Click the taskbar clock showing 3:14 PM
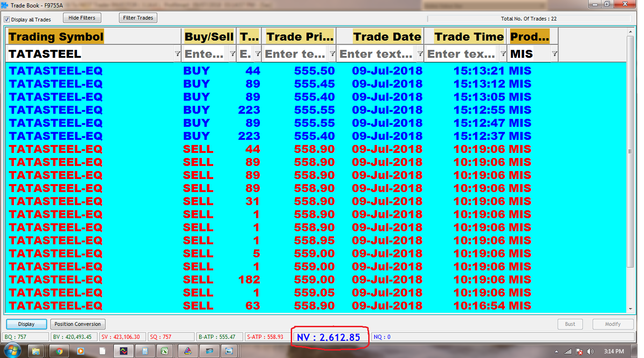The width and height of the screenshot is (644, 358). (x=614, y=351)
